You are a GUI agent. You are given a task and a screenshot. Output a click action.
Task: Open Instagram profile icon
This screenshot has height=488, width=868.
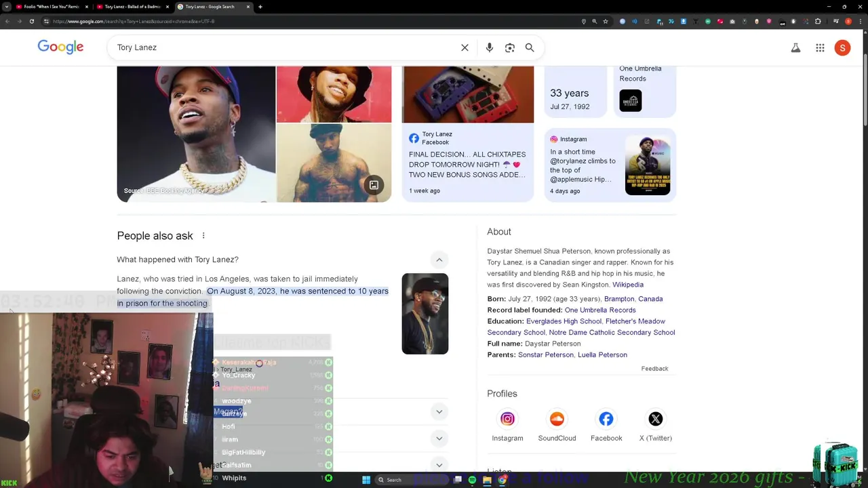point(507,419)
